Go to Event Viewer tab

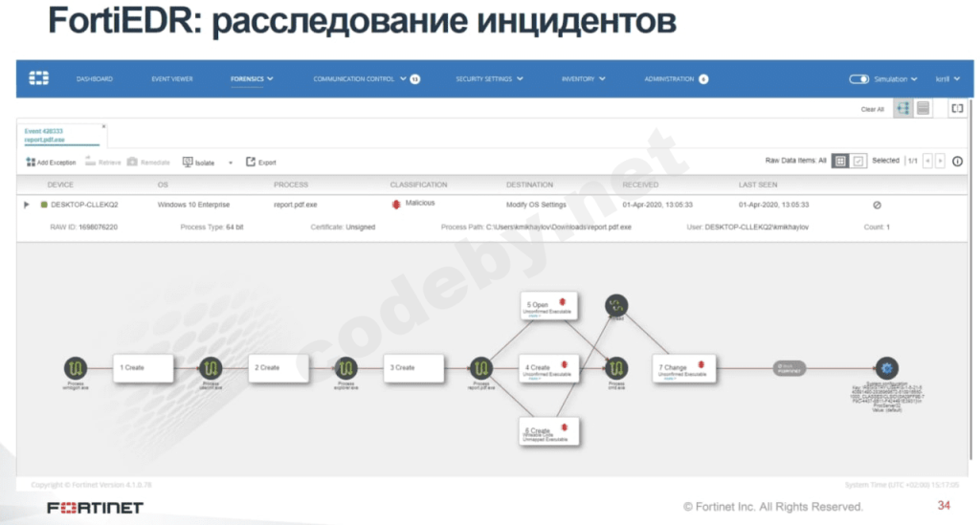172,78
